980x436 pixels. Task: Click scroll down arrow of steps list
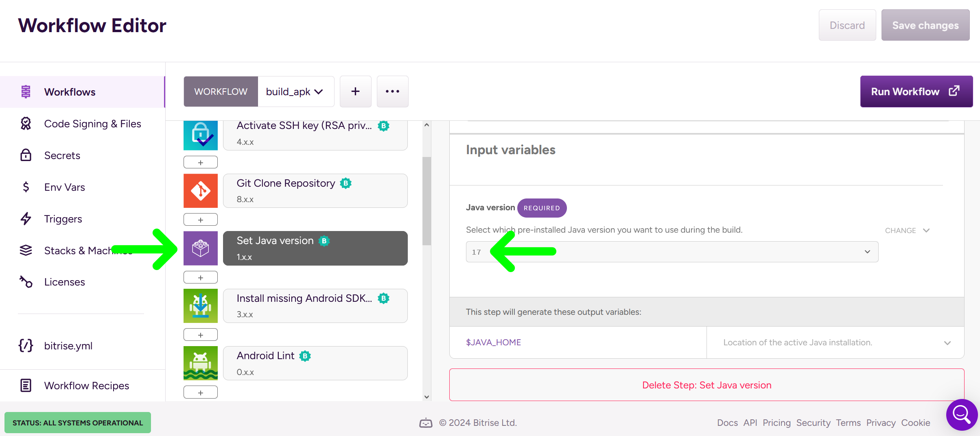tap(427, 397)
